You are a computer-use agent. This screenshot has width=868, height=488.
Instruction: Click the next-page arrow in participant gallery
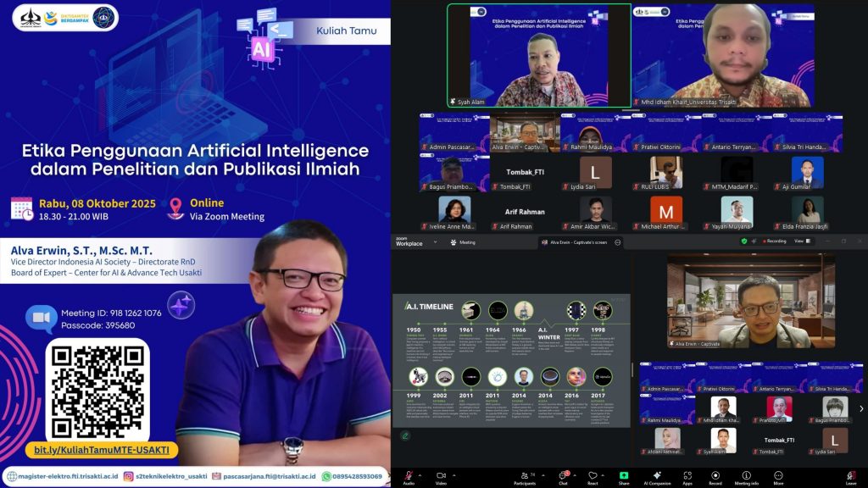coord(861,408)
